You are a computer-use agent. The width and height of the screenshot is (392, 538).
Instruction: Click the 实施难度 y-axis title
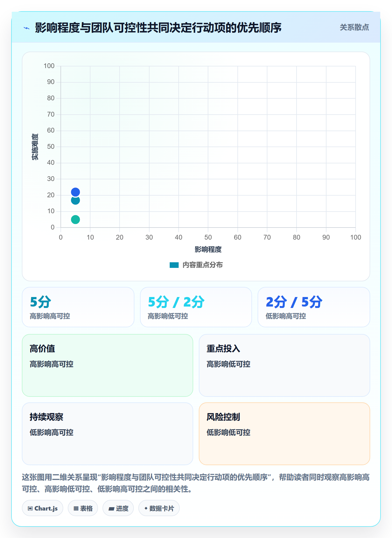coord(35,147)
